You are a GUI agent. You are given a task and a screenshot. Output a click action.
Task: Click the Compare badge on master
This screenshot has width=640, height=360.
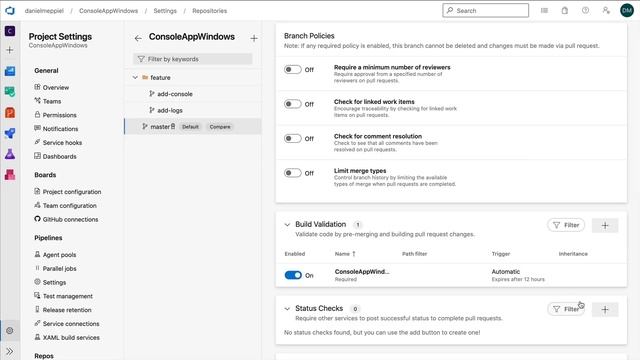[220, 127]
